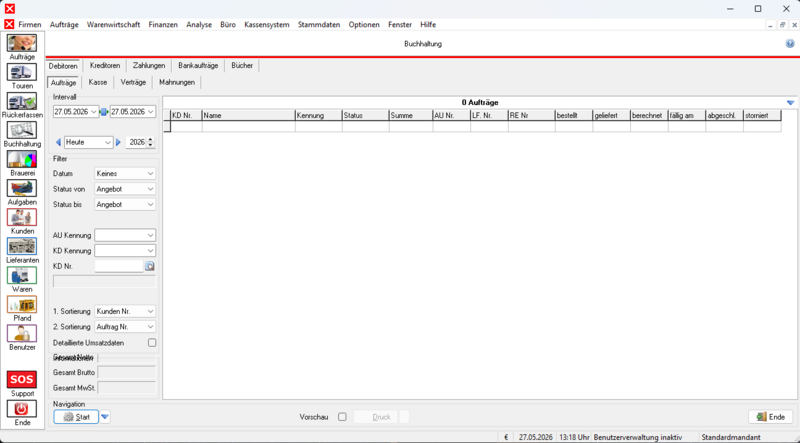Click the year 2026 stepper
The width and height of the screenshot is (800, 443).
[150, 142]
